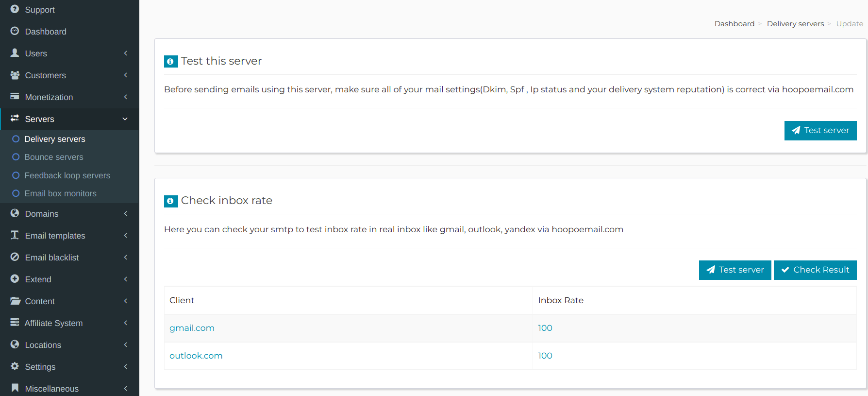Click the Monetization card icon
The height and width of the screenshot is (396, 868).
[15, 97]
